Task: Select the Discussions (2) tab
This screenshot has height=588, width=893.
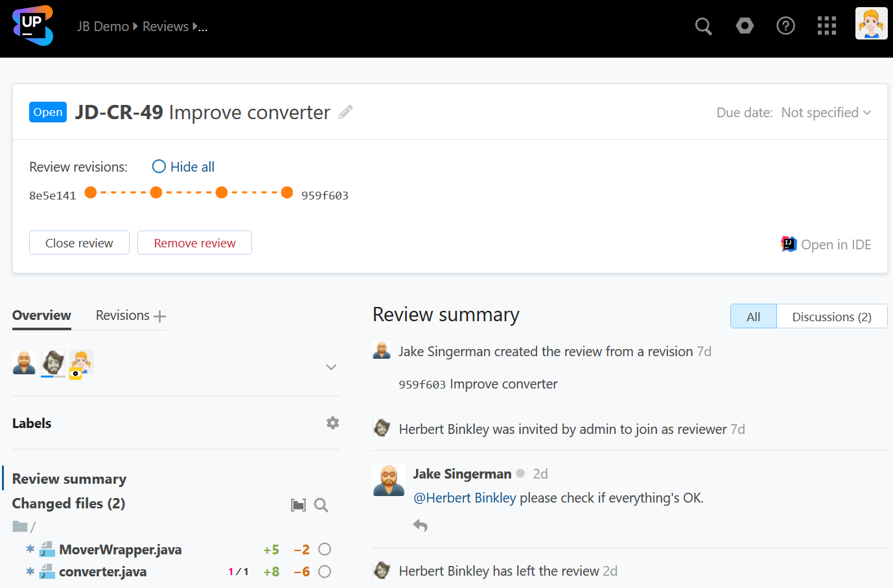Action: click(831, 317)
